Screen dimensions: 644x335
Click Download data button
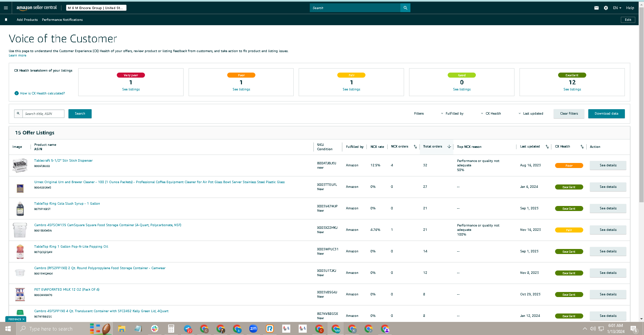[606, 114]
